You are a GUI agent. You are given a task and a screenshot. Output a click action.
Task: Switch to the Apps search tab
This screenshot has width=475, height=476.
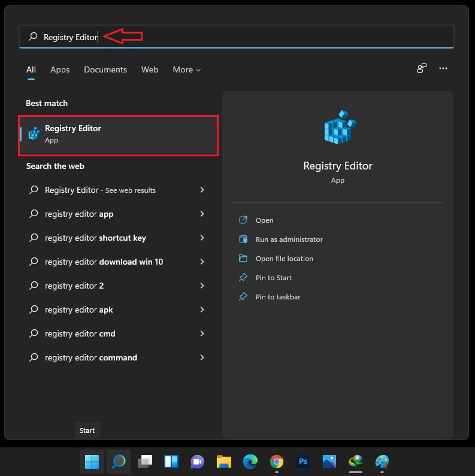click(60, 70)
